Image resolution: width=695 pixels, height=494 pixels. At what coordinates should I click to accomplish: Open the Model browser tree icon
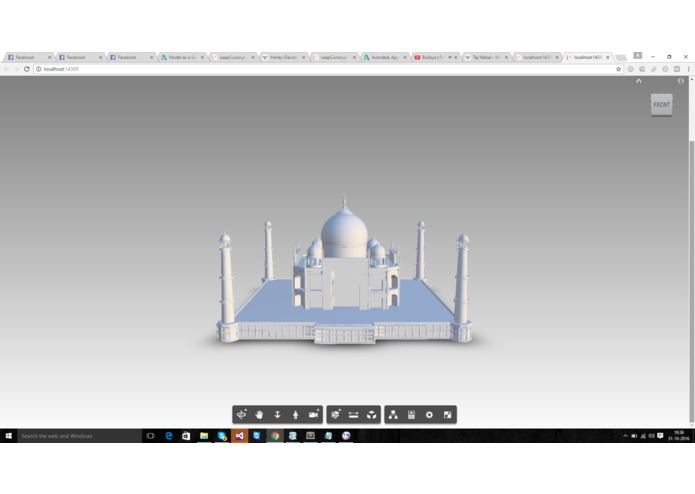(393, 415)
